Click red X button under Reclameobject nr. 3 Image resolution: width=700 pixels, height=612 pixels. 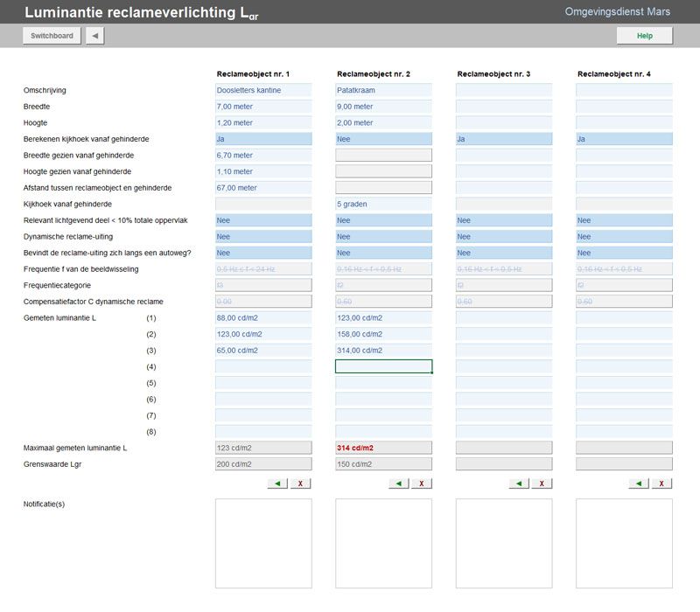[542, 483]
